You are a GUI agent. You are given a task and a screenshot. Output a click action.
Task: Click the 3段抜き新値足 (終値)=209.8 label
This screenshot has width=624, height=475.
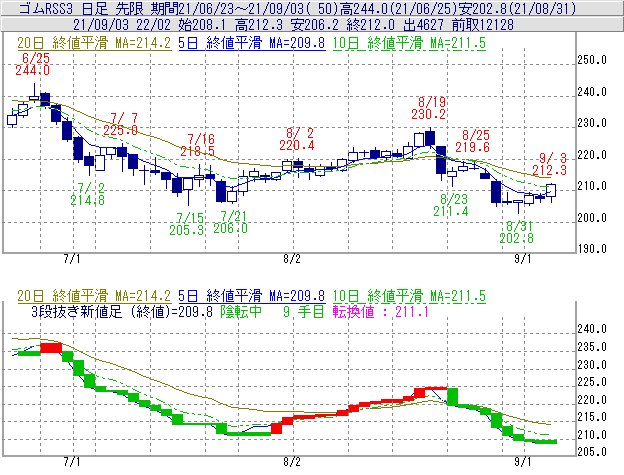[x=122, y=311]
